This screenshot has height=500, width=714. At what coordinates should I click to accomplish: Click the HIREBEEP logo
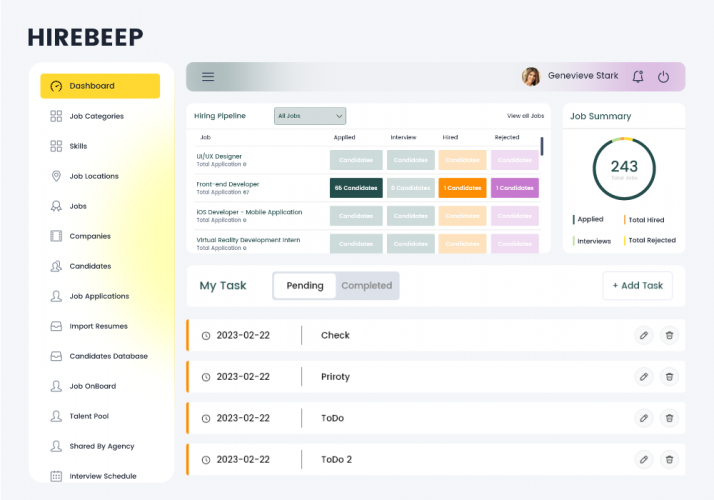[85, 37]
